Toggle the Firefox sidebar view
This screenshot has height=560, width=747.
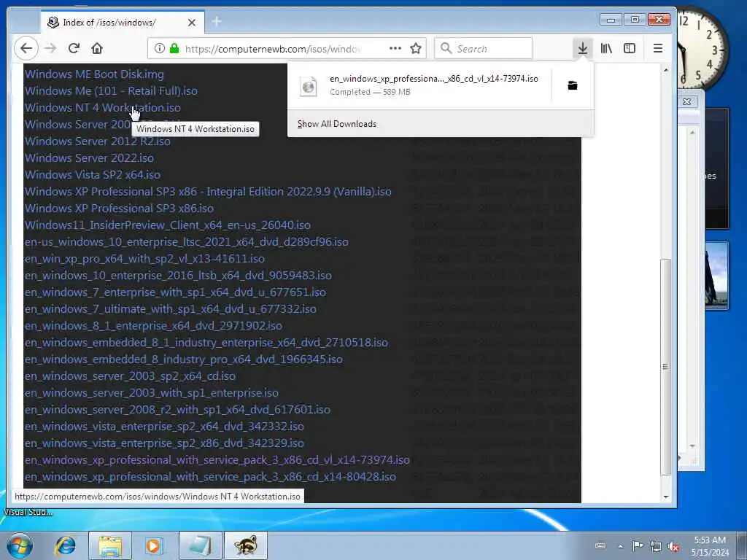630,48
